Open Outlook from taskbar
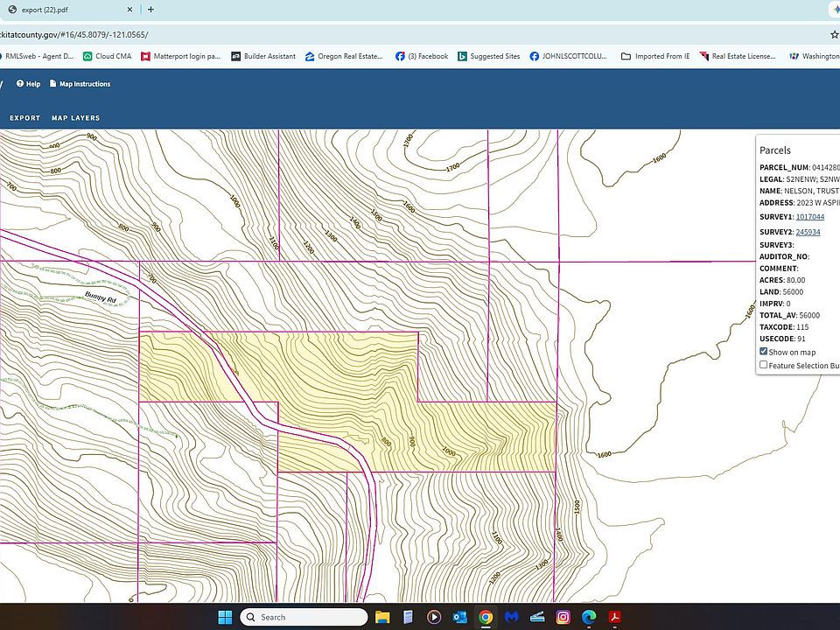Viewport: 840px width, 630px height. tap(459, 617)
